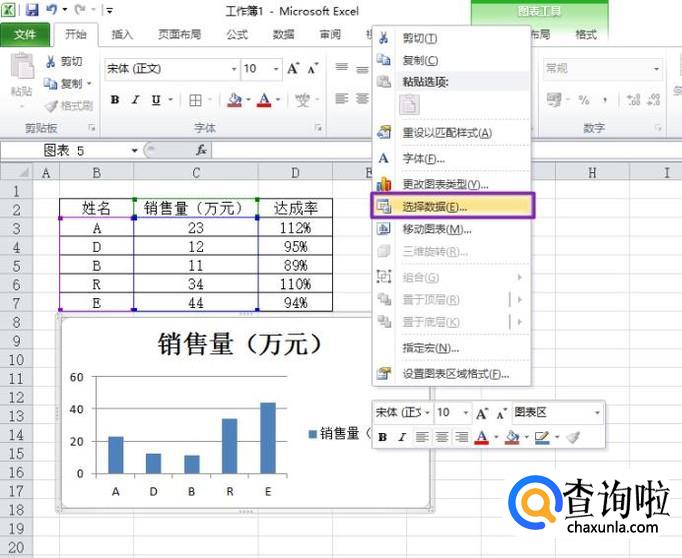This screenshot has height=558, width=682.
Task: Open the Name Box dropdown arrow
Action: (x=135, y=150)
